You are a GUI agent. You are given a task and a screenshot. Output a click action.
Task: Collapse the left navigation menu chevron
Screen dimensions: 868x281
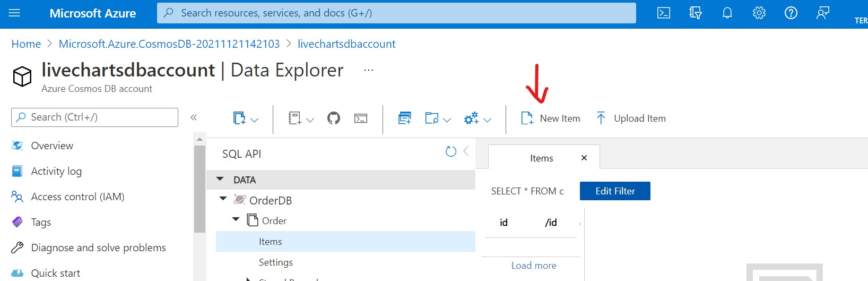[x=194, y=117]
